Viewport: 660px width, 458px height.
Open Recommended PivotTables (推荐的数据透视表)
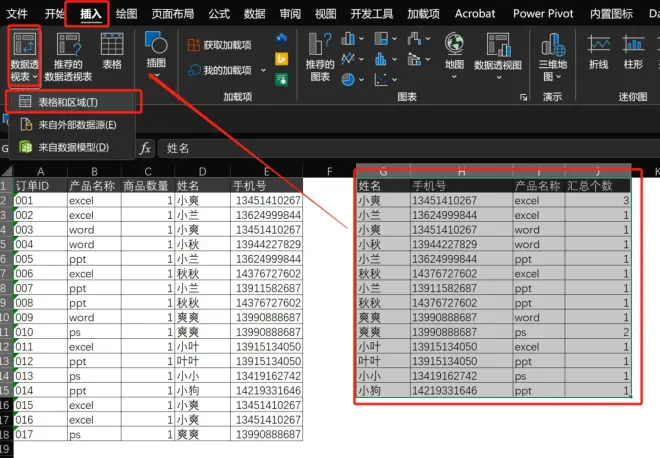pyautogui.click(x=68, y=57)
